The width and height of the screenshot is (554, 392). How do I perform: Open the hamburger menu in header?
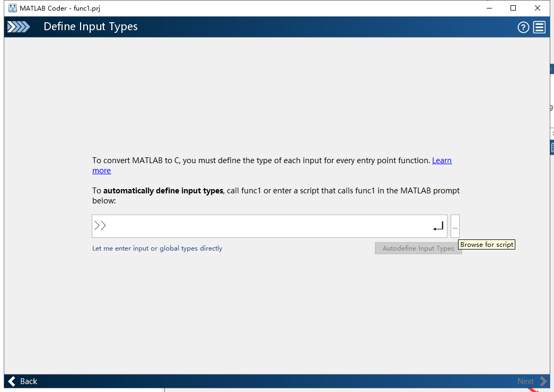coord(539,27)
